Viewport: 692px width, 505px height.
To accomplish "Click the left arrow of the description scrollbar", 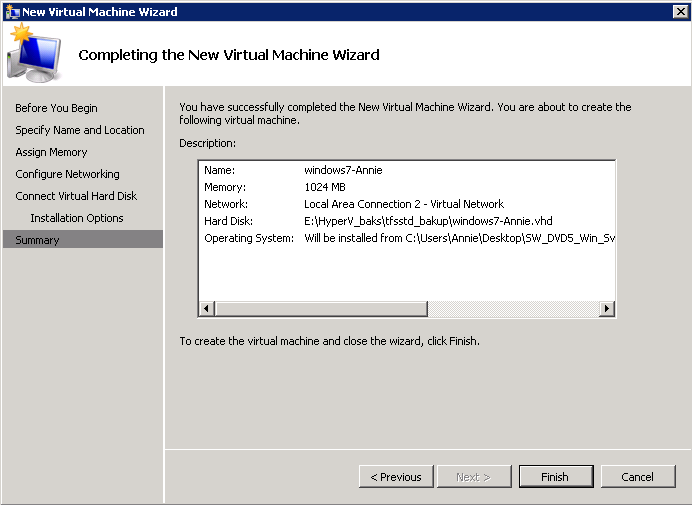I will coord(207,309).
